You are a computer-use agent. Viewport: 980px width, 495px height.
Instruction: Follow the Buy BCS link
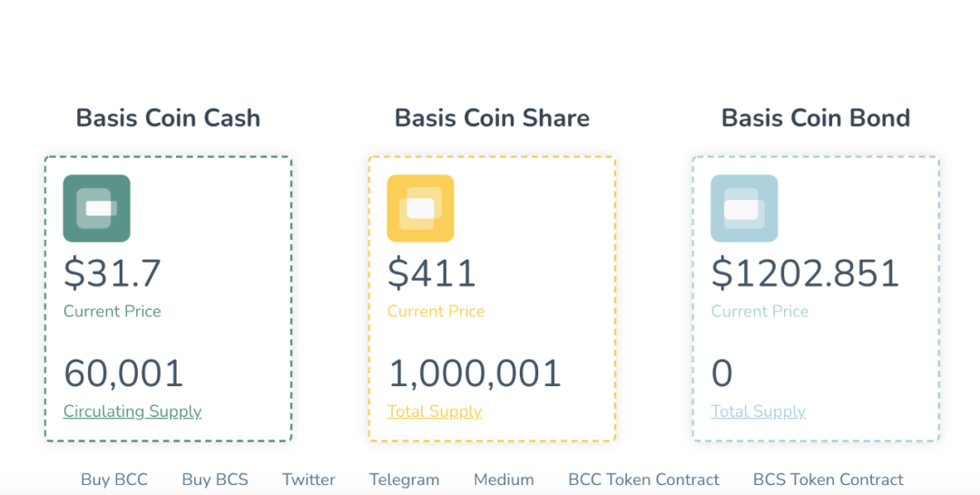[215, 480]
